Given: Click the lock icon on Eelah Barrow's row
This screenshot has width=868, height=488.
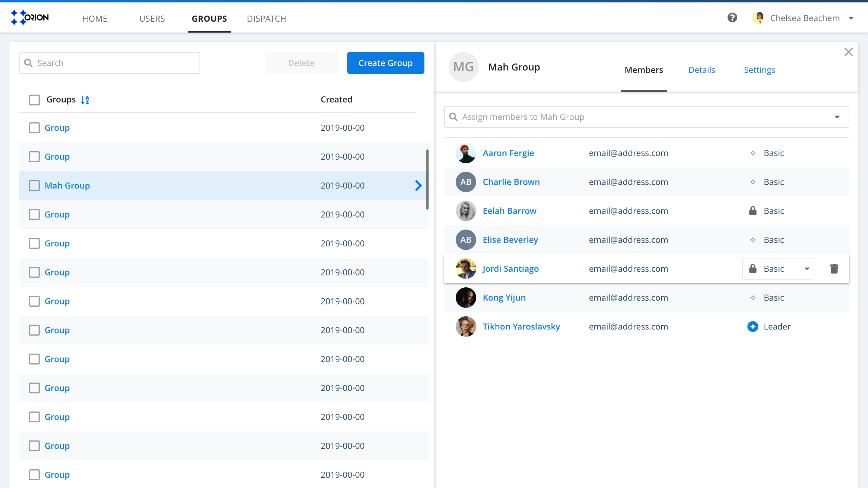Looking at the screenshot, I should tap(752, 211).
